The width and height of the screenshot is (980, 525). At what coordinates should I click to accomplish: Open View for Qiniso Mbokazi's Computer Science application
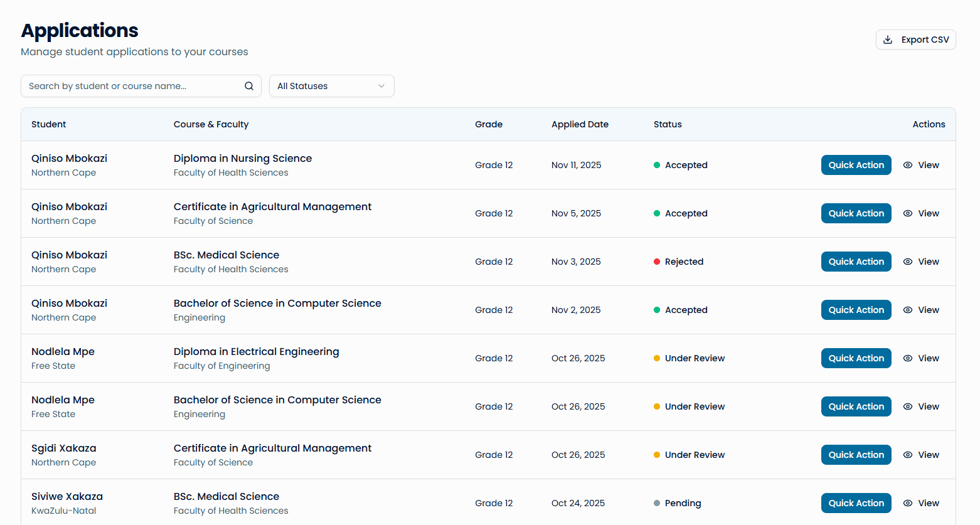click(x=921, y=310)
